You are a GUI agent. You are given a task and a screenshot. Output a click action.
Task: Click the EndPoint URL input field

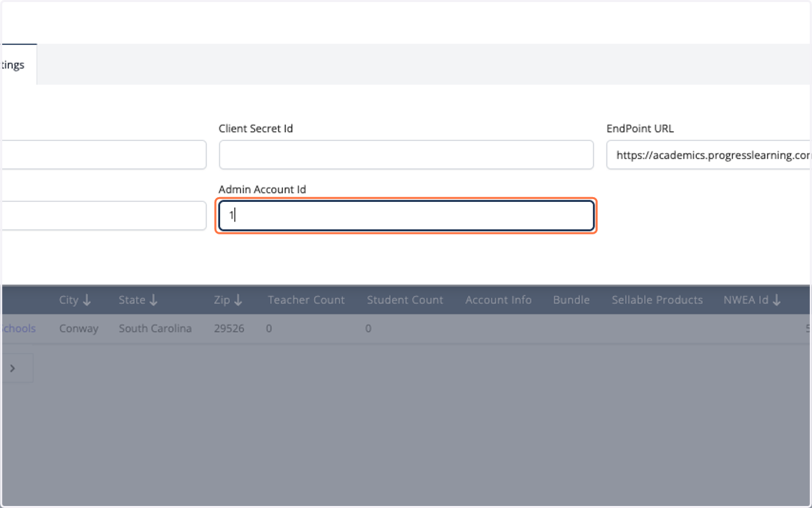(709, 155)
